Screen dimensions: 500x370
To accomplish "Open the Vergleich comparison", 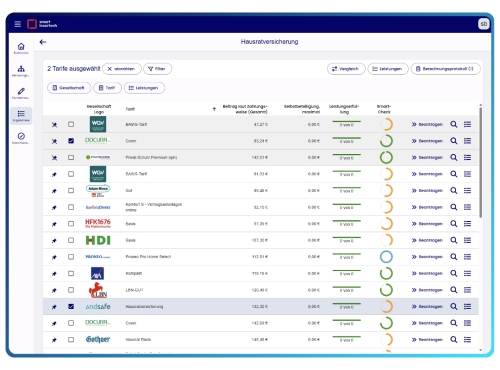I will tap(346, 69).
